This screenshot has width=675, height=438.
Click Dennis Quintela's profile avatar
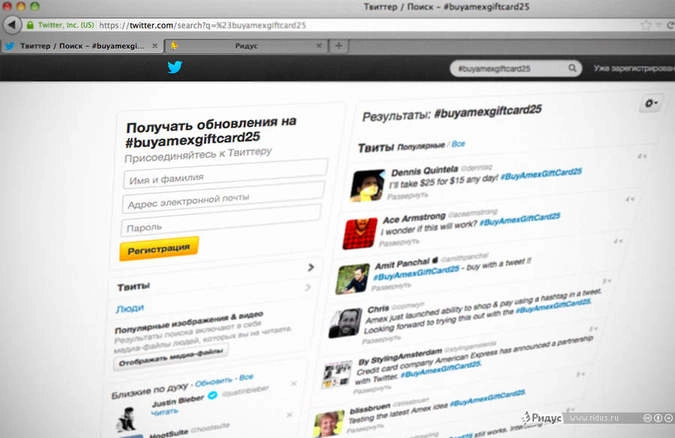(x=368, y=183)
